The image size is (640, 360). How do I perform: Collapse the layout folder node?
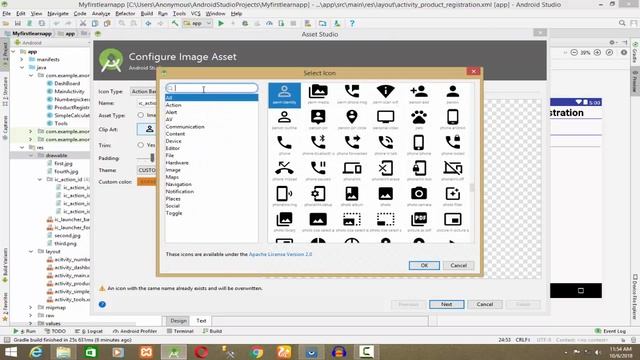pos(31,251)
